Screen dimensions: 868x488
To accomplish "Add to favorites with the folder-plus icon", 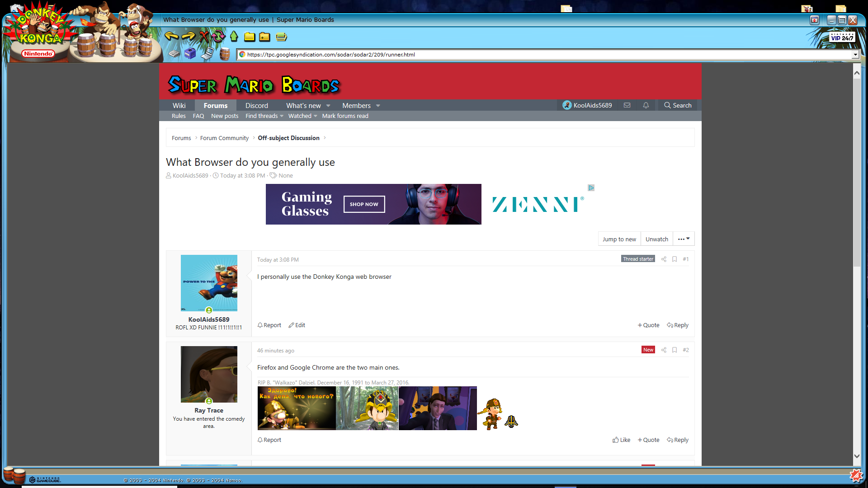I will (264, 37).
